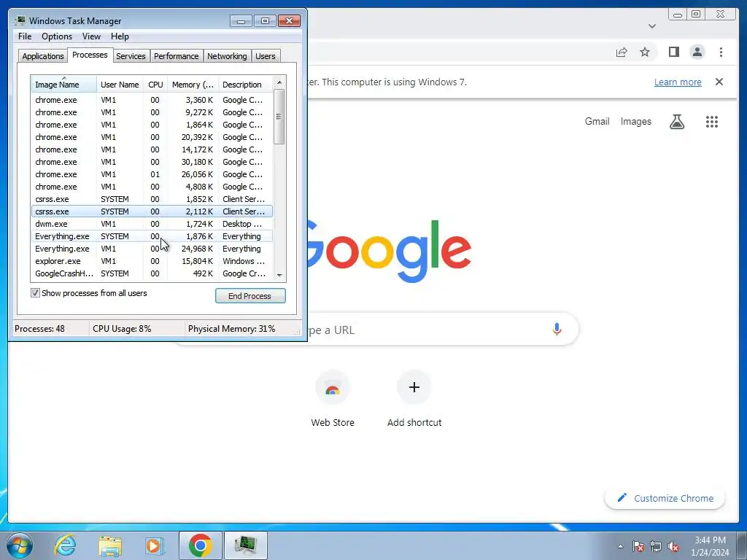Switch to the Users tab
Screen dimensions: 747x560
pyautogui.click(x=265, y=56)
